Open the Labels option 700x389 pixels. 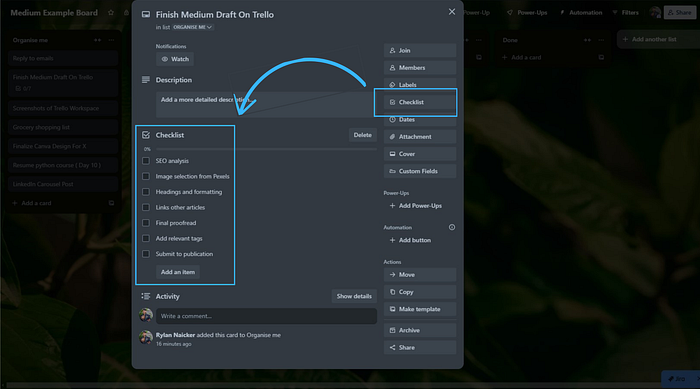[420, 85]
